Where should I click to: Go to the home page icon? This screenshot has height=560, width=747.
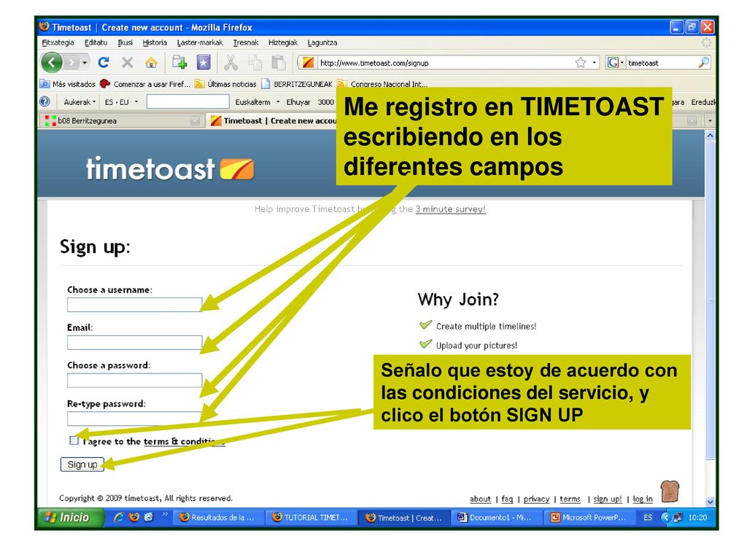[151, 63]
